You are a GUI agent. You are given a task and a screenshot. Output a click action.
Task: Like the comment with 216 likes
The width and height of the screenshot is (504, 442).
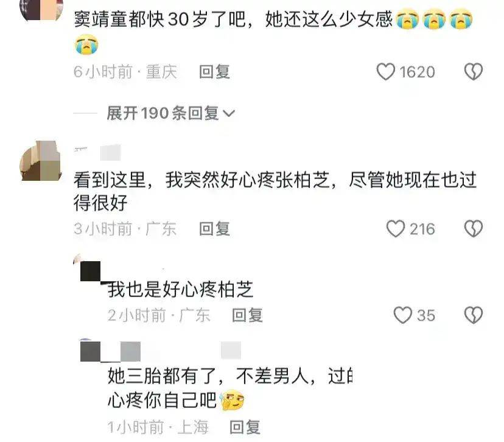point(396,228)
